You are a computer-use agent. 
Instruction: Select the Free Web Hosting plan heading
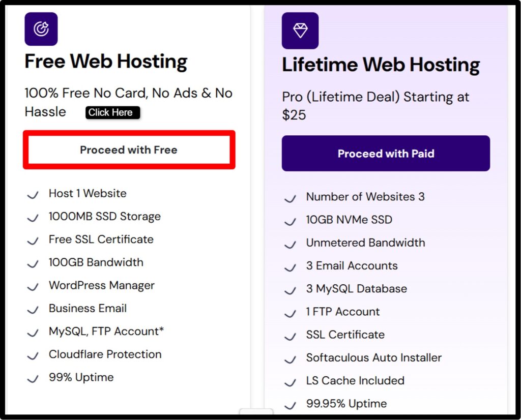pyautogui.click(x=105, y=61)
